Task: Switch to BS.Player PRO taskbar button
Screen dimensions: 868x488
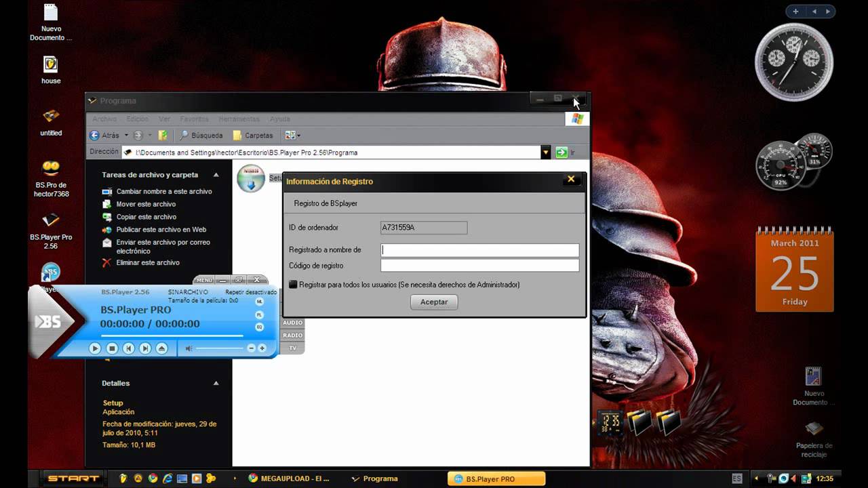Action: (496, 479)
